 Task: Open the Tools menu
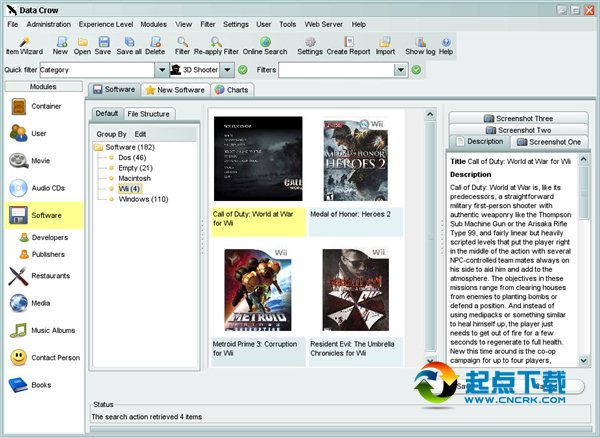pos(287,24)
